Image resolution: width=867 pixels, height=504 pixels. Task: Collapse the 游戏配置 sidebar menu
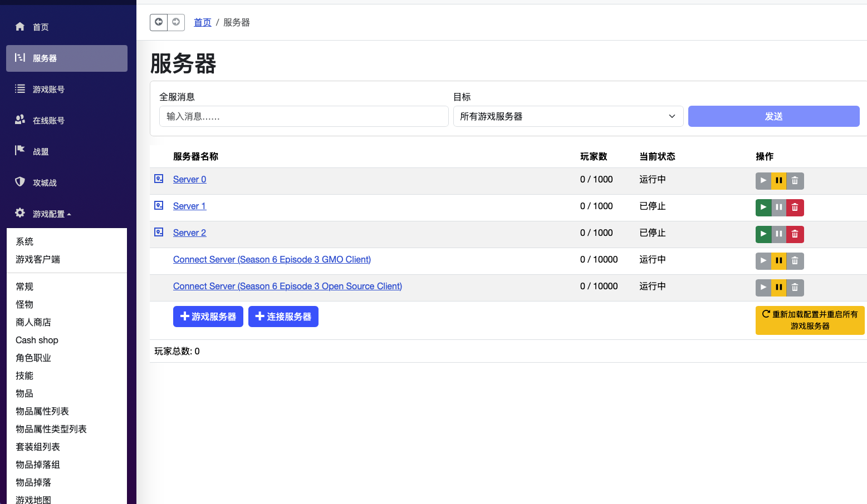67,214
